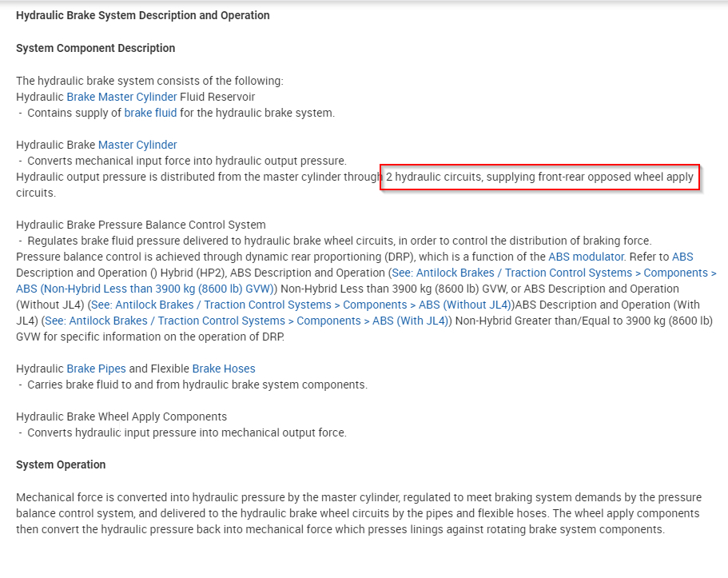Screen dimensions: 728x578
Task: Click the 'Carries brake fluid to and from' line
Action: pyautogui.click(x=197, y=385)
